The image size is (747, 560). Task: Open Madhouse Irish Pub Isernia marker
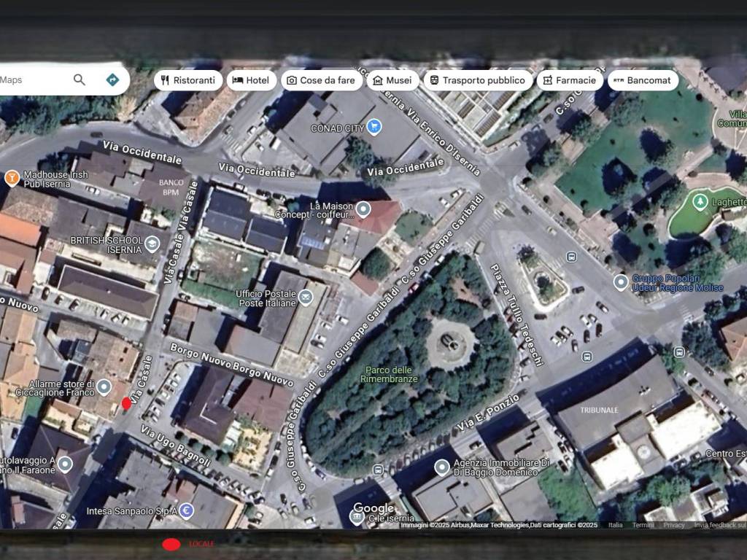click(12, 178)
